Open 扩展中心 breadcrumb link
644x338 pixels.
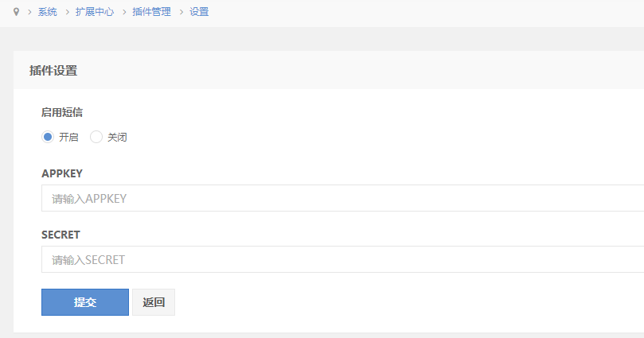tap(94, 13)
